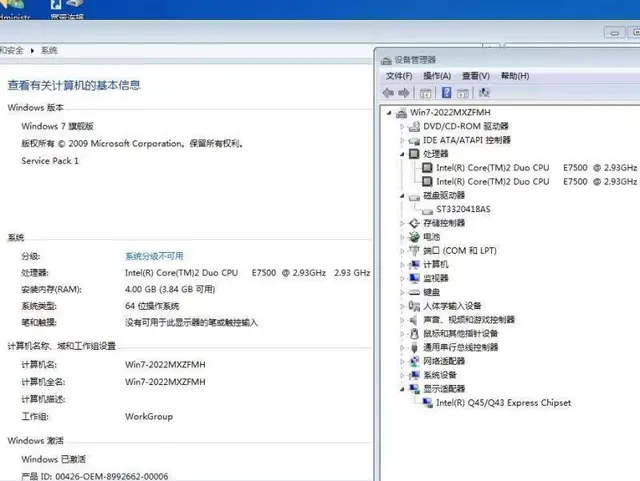Viewport: 640px width, 481px height.
Task: Expand the 键盘 node
Action: 402,292
